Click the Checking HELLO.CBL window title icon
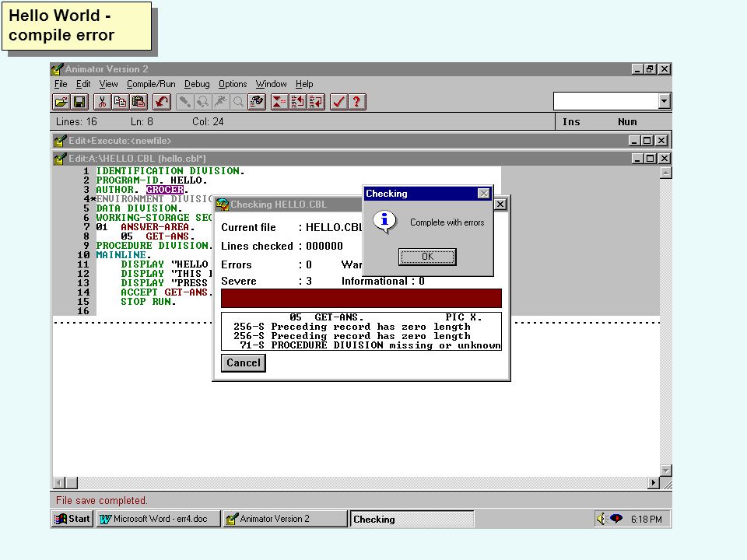747x560 pixels. click(x=222, y=205)
